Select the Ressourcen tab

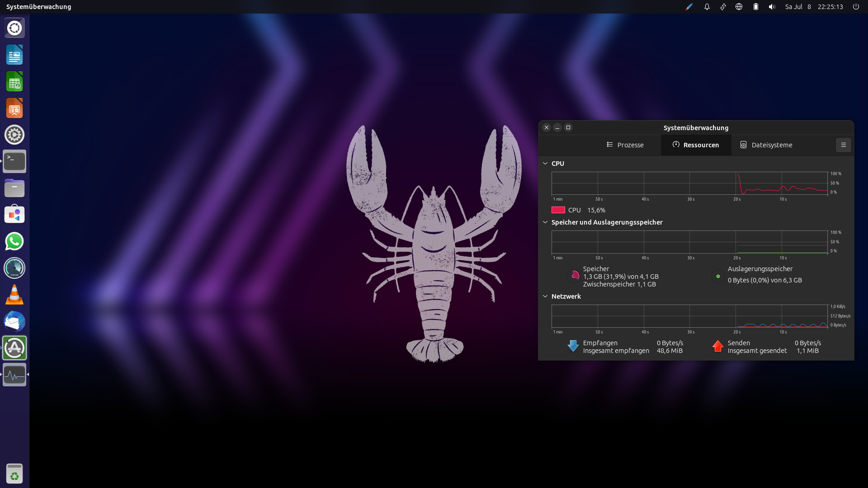(x=696, y=145)
